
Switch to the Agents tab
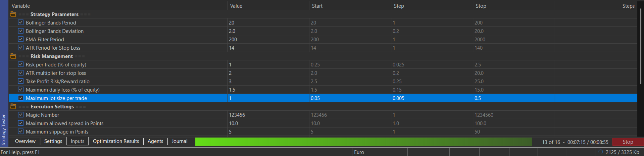point(155,141)
